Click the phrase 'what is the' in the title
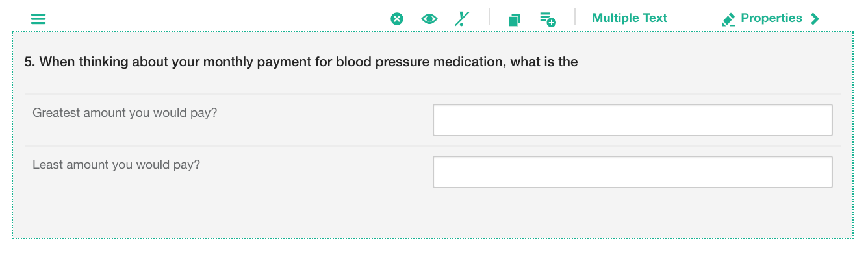868x257 pixels. tap(544, 62)
